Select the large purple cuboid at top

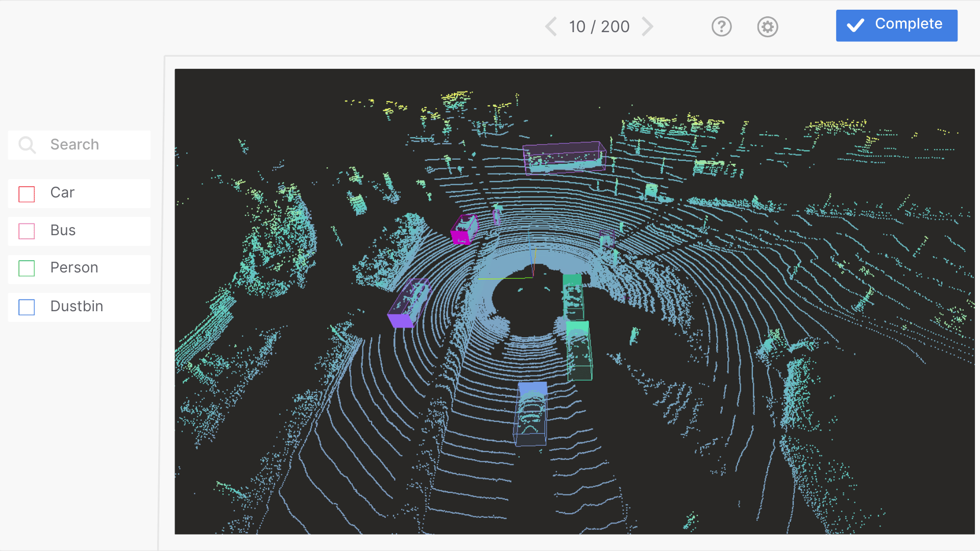pyautogui.click(x=563, y=158)
